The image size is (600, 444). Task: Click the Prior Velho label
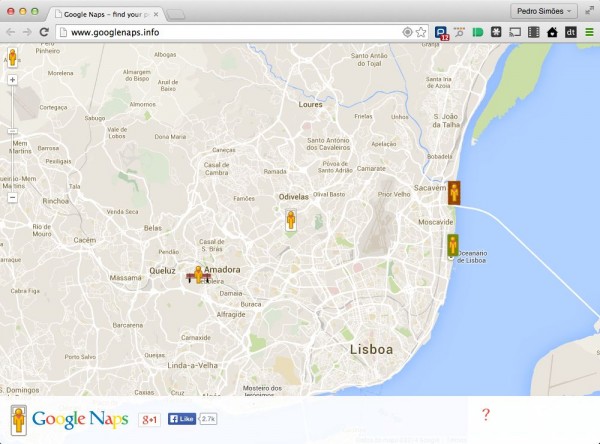(394, 194)
